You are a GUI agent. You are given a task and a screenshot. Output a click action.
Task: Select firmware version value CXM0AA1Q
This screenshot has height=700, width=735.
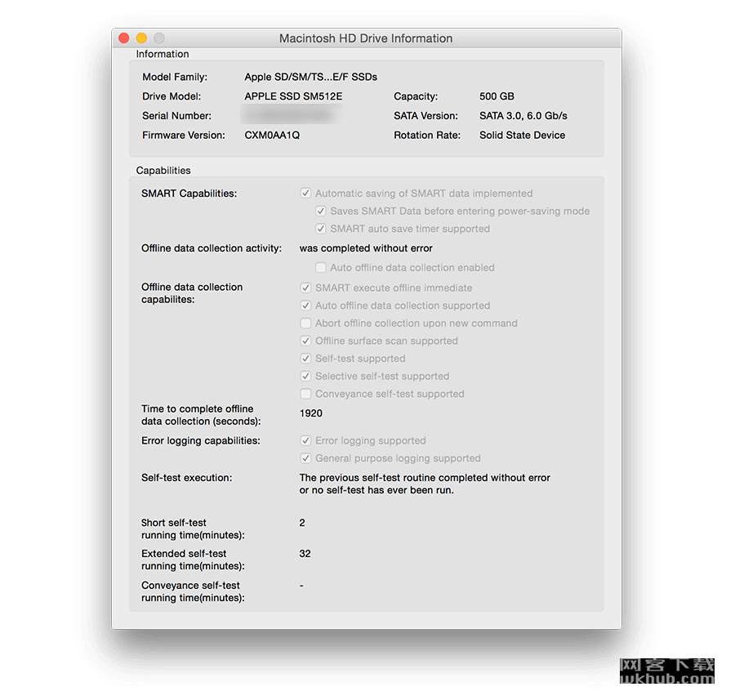(x=272, y=135)
